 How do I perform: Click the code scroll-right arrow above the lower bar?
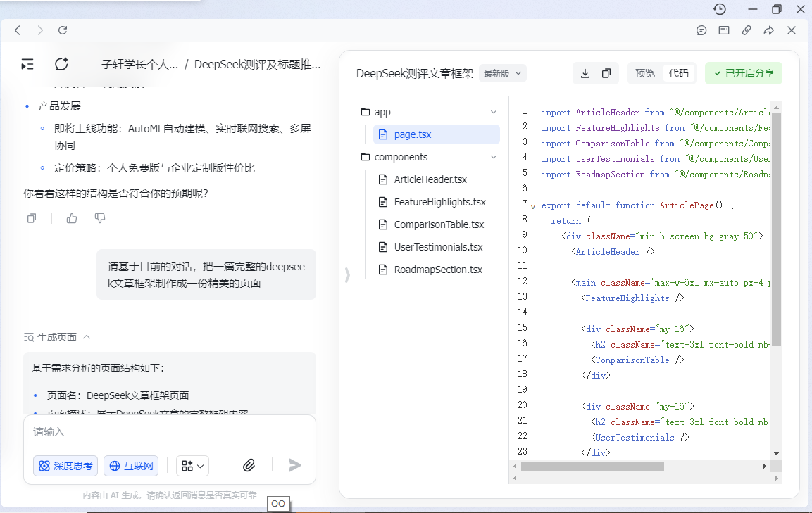(764, 467)
